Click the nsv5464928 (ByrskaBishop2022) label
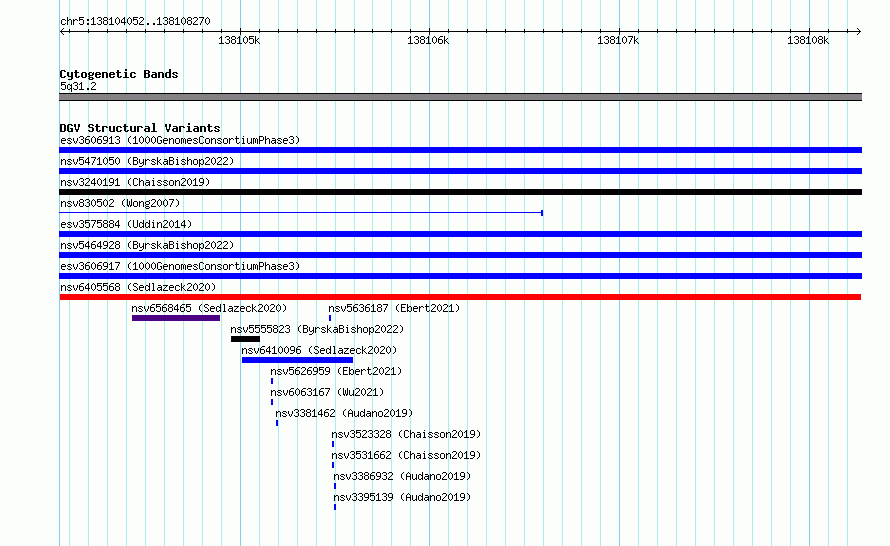890x546 pixels. 147,245
